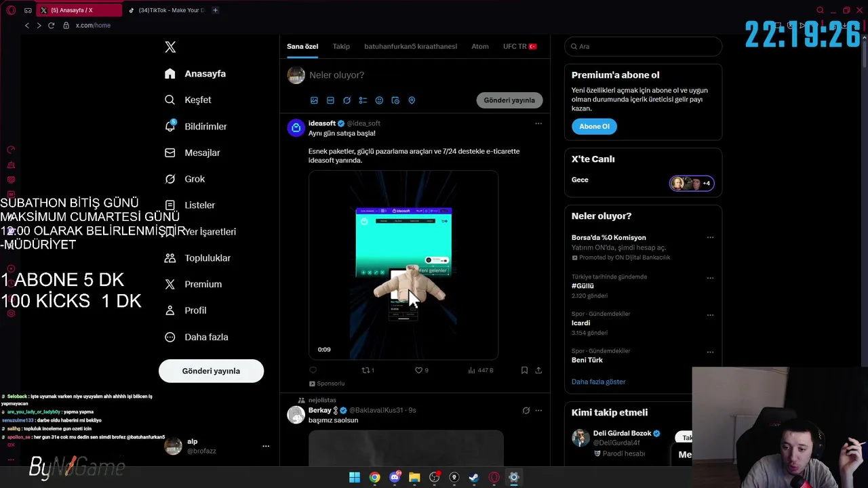868x488 pixels.
Task: Switch to Atom tab
Action: (x=480, y=46)
